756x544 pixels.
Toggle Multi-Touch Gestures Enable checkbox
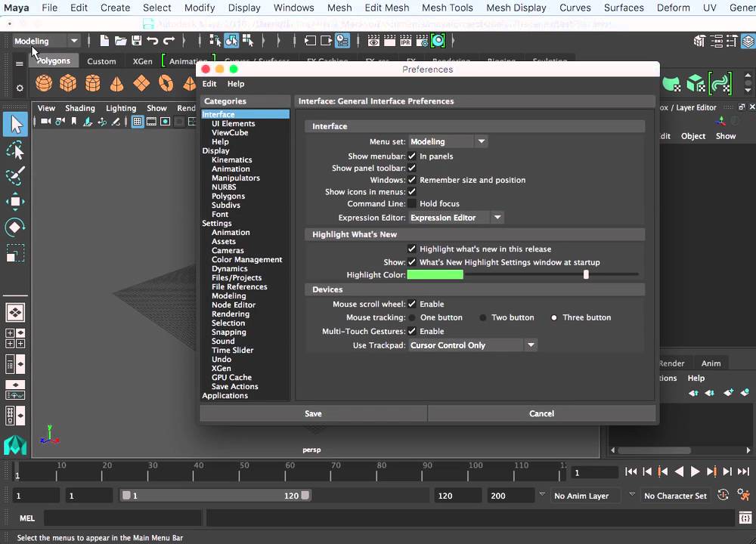click(412, 331)
